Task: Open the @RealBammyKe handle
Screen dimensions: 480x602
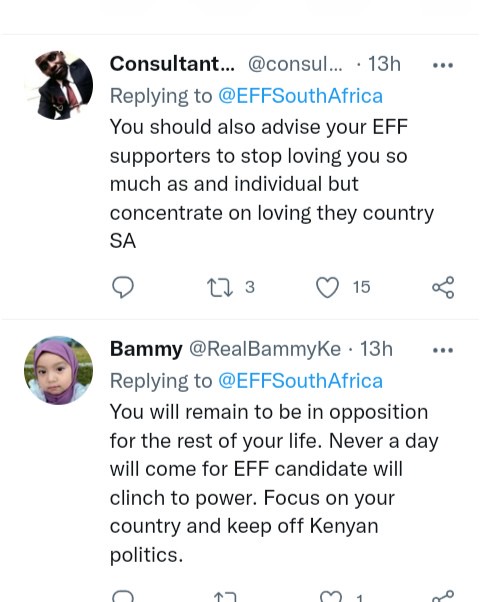Action: coord(265,349)
